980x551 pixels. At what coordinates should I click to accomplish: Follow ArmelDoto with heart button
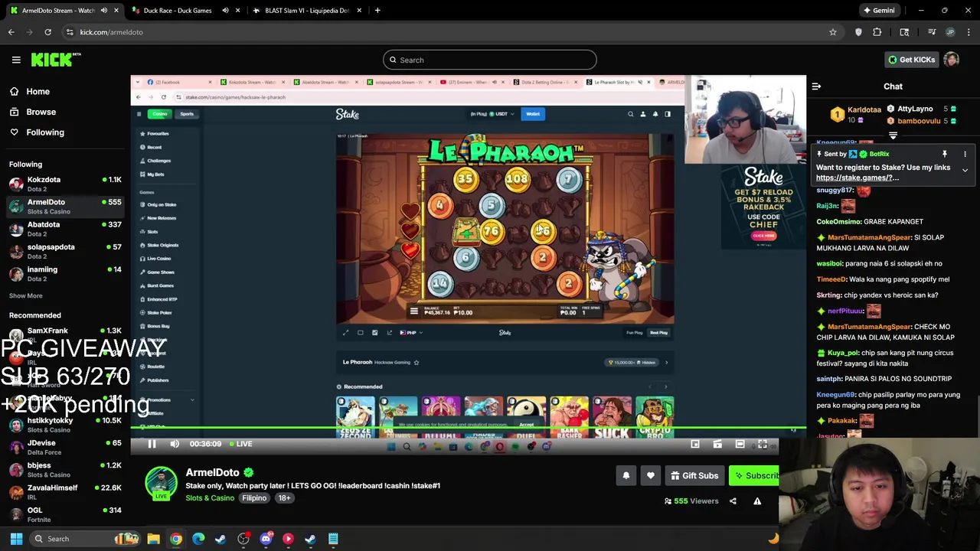(x=651, y=476)
